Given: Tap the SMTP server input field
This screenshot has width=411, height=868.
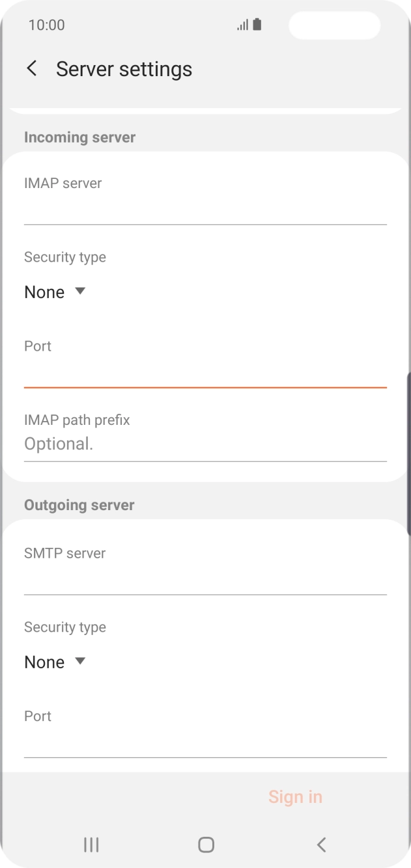Looking at the screenshot, I should (x=205, y=573).
